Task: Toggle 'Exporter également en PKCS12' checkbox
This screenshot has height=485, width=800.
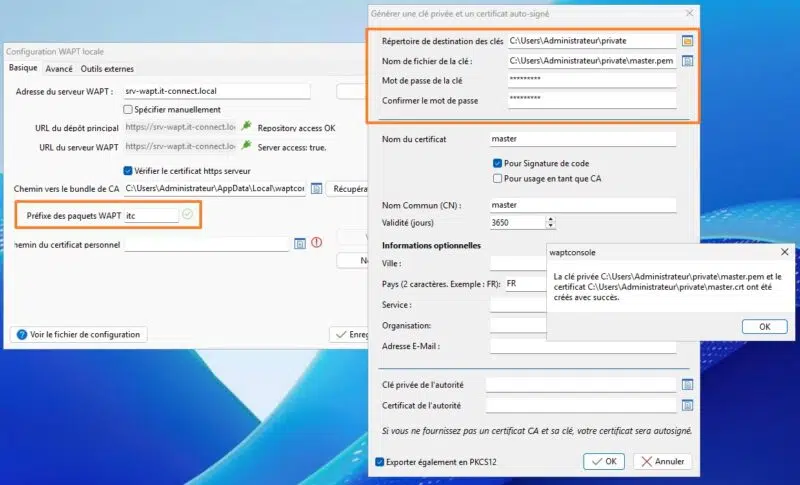Action: (x=380, y=462)
